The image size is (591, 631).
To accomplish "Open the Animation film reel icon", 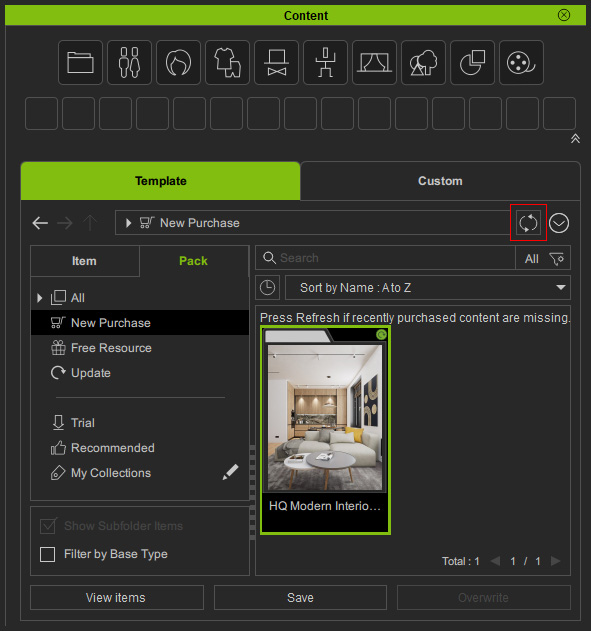I will pos(521,62).
